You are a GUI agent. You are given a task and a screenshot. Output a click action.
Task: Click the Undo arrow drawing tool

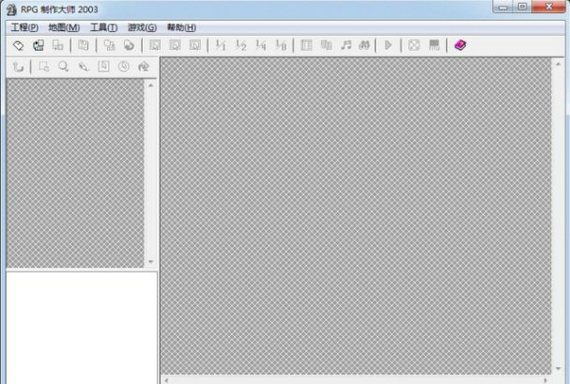tap(18, 67)
